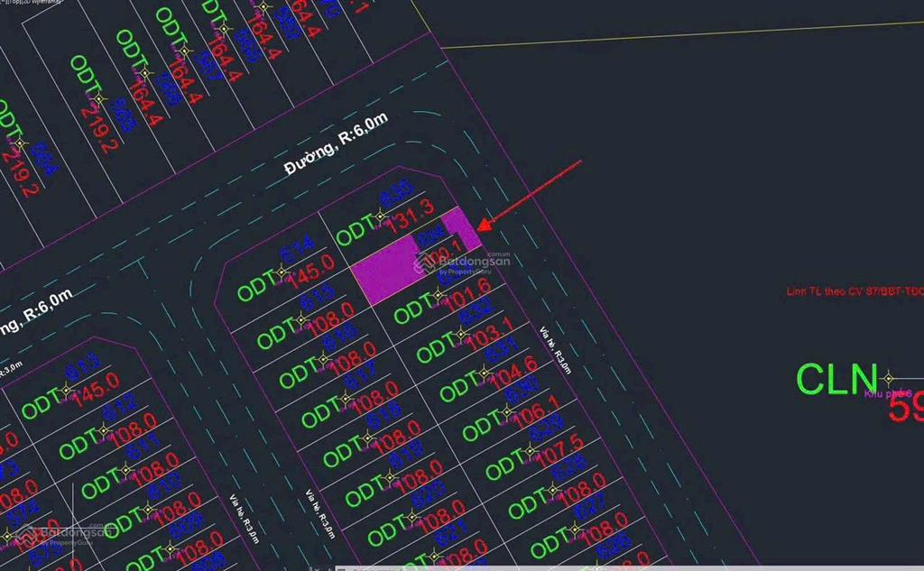Click the node marker beside 104.6
The width and height of the screenshot is (924, 571).
pyautogui.click(x=484, y=373)
